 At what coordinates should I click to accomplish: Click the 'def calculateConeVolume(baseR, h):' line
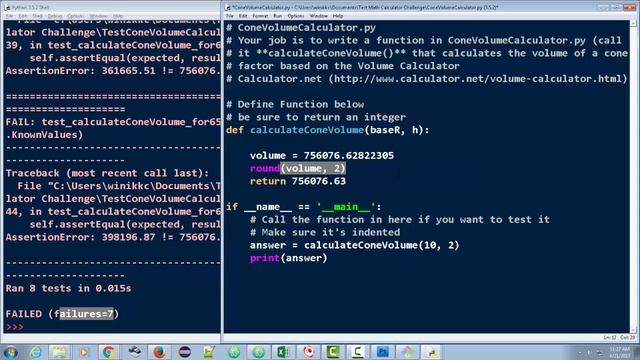(x=327, y=130)
